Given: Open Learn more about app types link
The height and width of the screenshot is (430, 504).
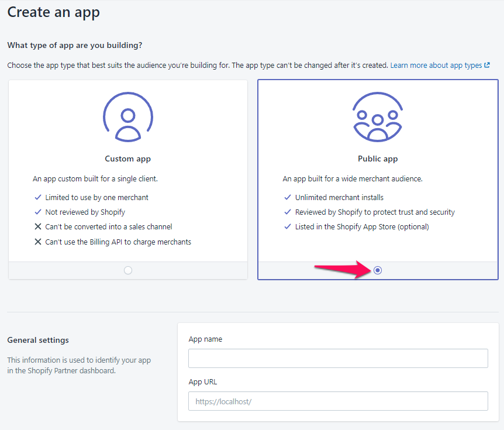Looking at the screenshot, I should [436, 66].
